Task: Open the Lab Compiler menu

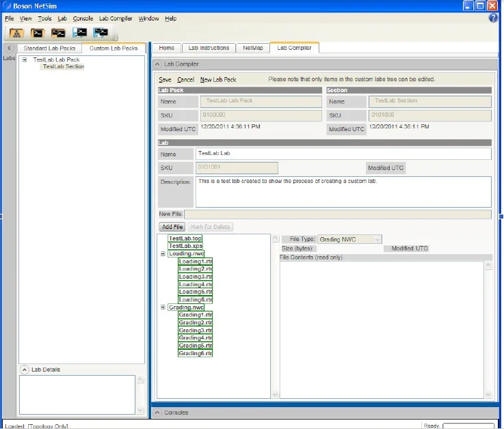Action: click(x=116, y=18)
